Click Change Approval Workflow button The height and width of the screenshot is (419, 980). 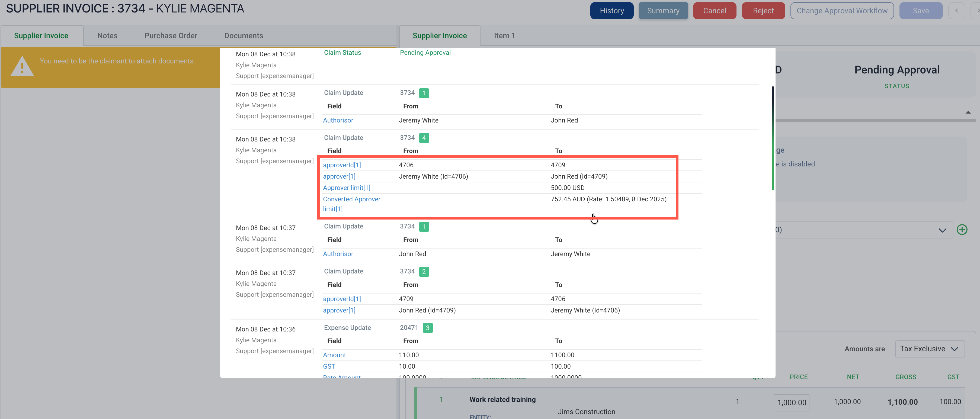[842, 11]
